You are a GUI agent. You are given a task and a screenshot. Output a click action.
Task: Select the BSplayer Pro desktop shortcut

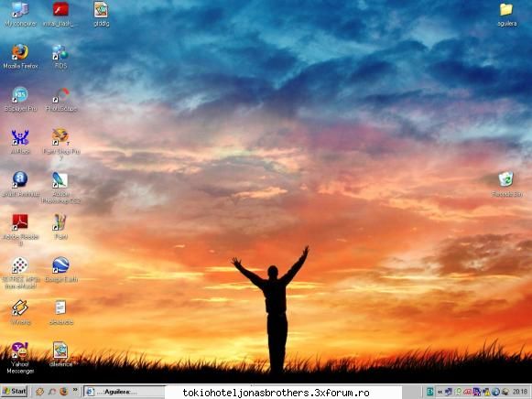pyautogui.click(x=20, y=100)
